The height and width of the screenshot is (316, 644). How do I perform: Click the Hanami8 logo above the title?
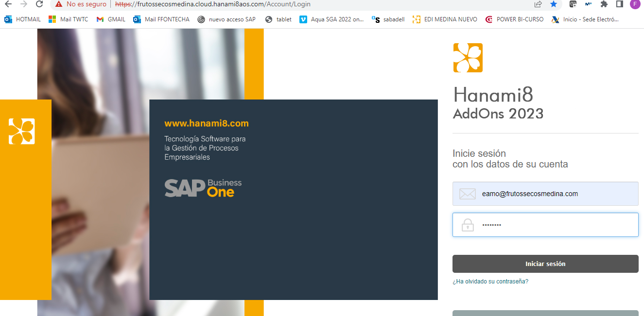[468, 58]
